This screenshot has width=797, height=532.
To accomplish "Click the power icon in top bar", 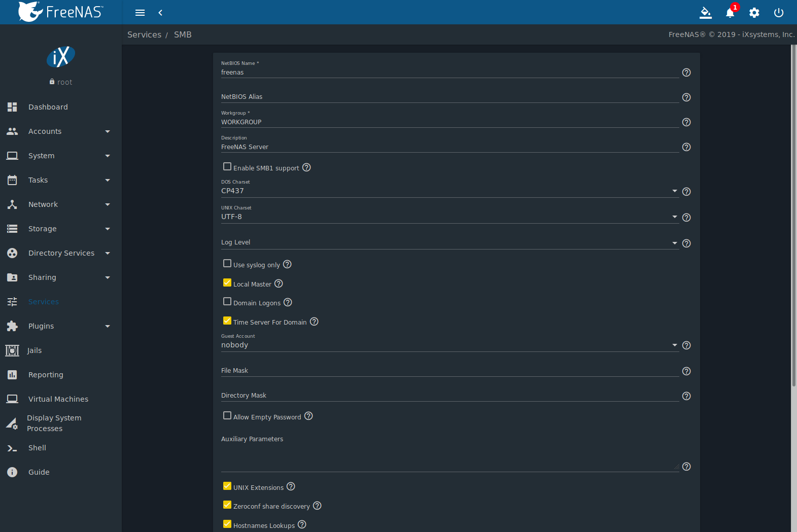I will point(779,13).
